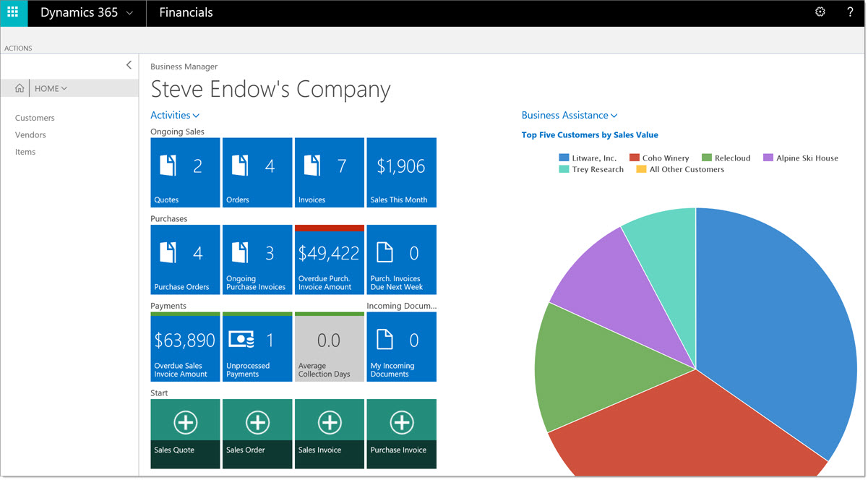The height and width of the screenshot is (480, 868).
Task: Create a Purchase Invoice using its plus icon
Action: coord(401,422)
